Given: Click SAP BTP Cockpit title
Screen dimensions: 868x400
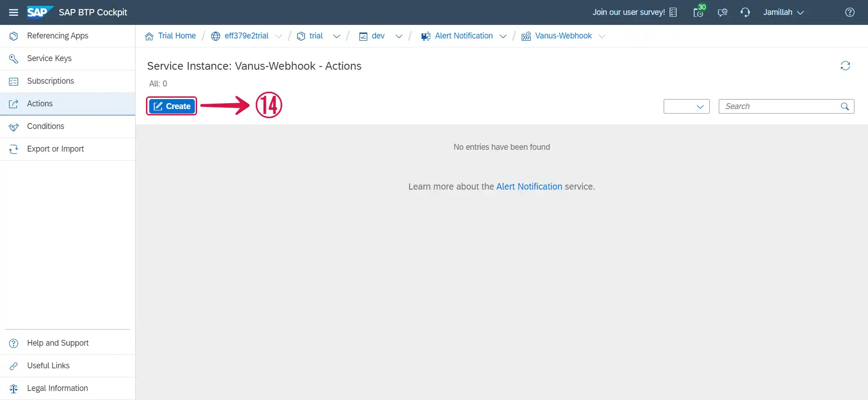Looking at the screenshot, I should [x=93, y=12].
